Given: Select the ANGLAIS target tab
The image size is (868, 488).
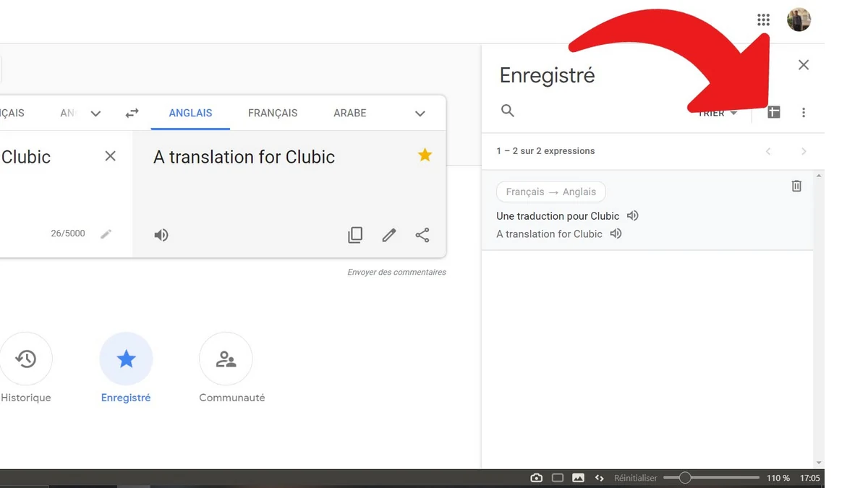Looking at the screenshot, I should [190, 113].
